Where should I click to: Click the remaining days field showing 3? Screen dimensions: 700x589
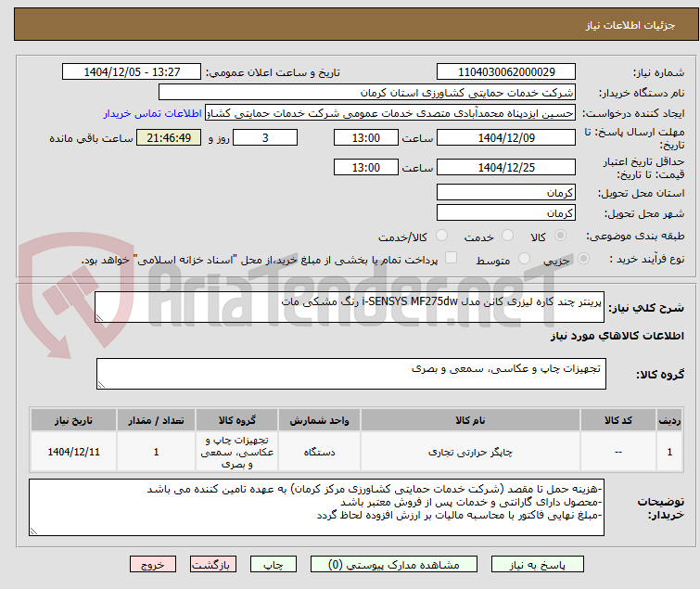[x=265, y=137]
